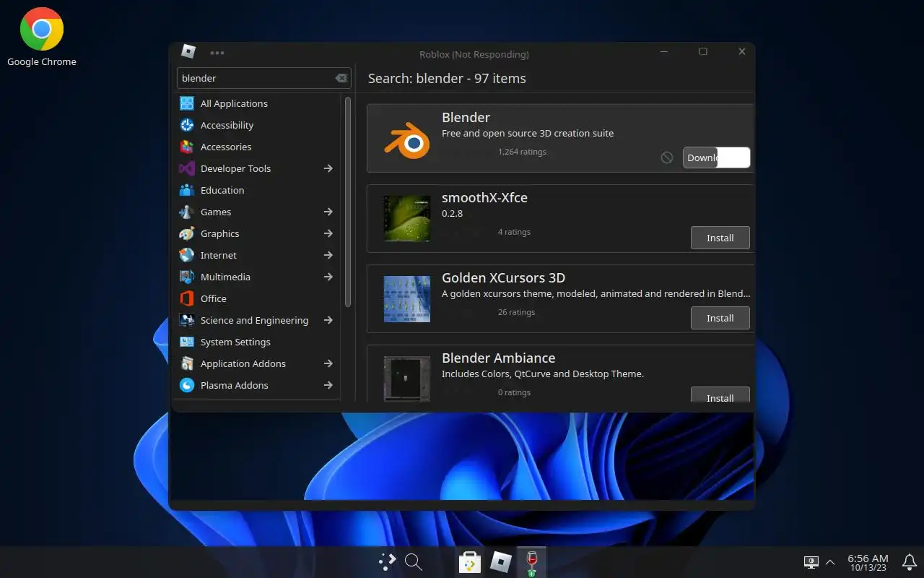Open the three-dot menu in the title bar

pyautogui.click(x=217, y=53)
